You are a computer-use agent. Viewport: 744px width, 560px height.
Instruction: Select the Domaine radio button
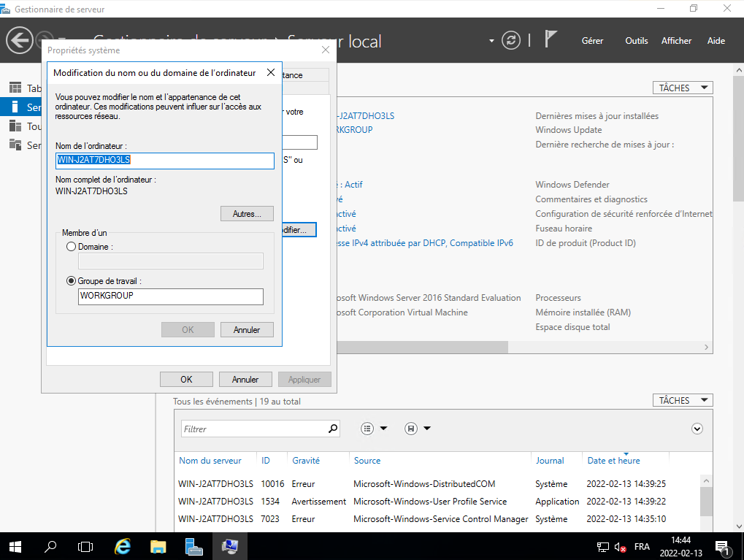coord(71,247)
